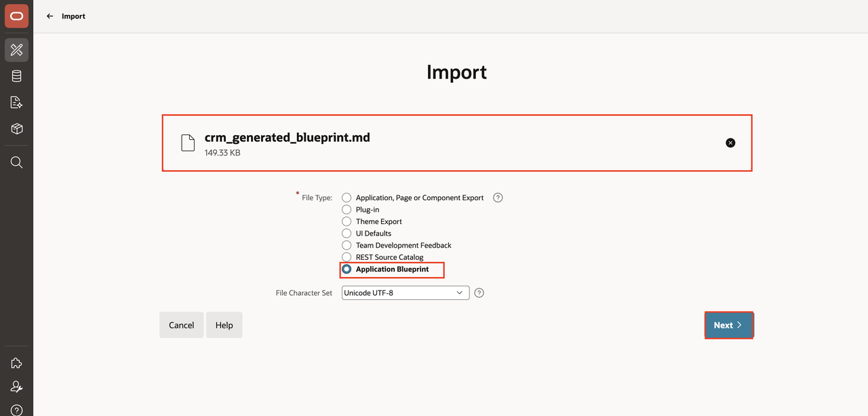The width and height of the screenshot is (868, 416).
Task: Click the Import breadcrumb title text
Action: tap(73, 16)
